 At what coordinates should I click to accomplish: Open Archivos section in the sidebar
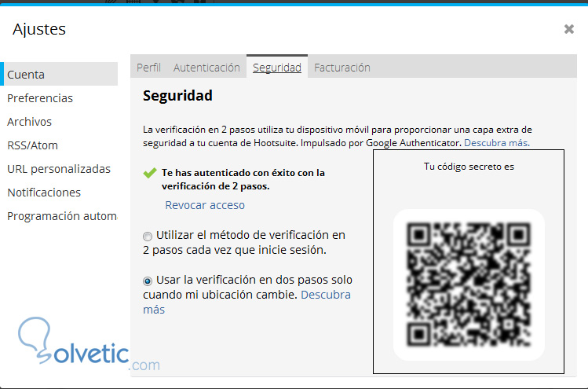coord(29,122)
